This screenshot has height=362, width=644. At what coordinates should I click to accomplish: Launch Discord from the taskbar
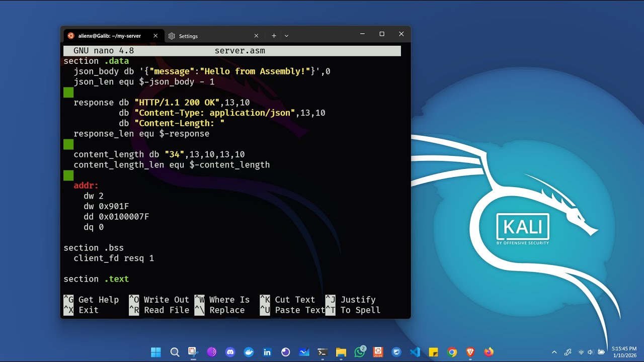tap(230, 352)
